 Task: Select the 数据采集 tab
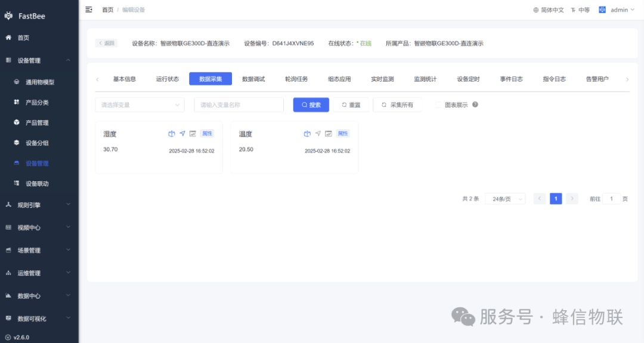tap(210, 79)
